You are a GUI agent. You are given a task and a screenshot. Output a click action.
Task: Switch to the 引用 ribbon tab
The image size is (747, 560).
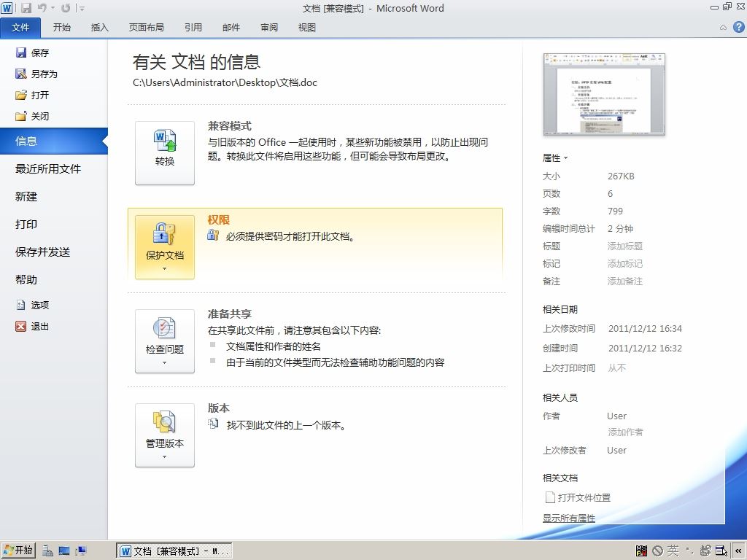pyautogui.click(x=193, y=27)
